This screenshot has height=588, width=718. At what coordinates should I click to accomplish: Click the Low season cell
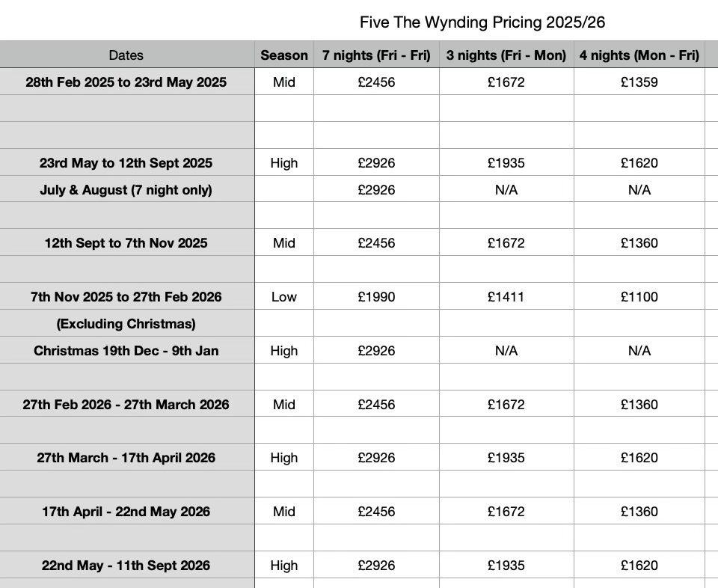(283, 297)
